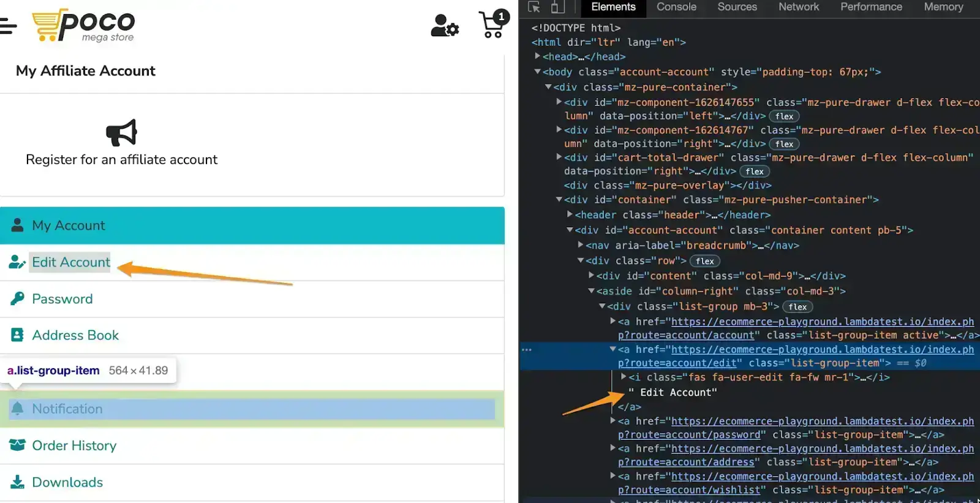Click the ellipsis beside selected DOM node
This screenshot has height=503, width=980.
pos(527,350)
